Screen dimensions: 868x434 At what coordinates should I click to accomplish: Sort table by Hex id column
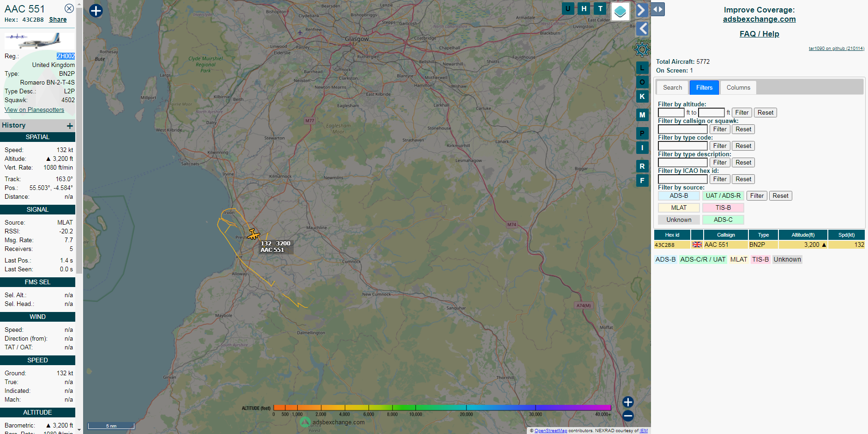coord(672,235)
